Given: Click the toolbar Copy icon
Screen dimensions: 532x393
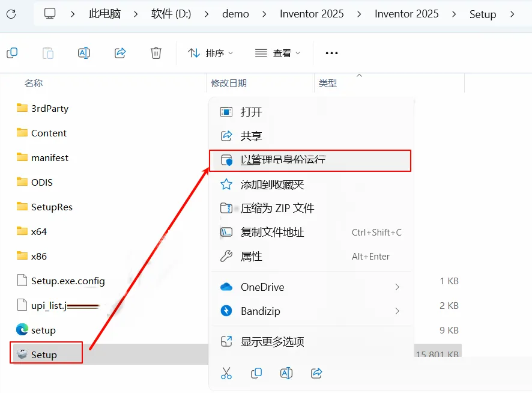Looking at the screenshot, I should [x=12, y=53].
